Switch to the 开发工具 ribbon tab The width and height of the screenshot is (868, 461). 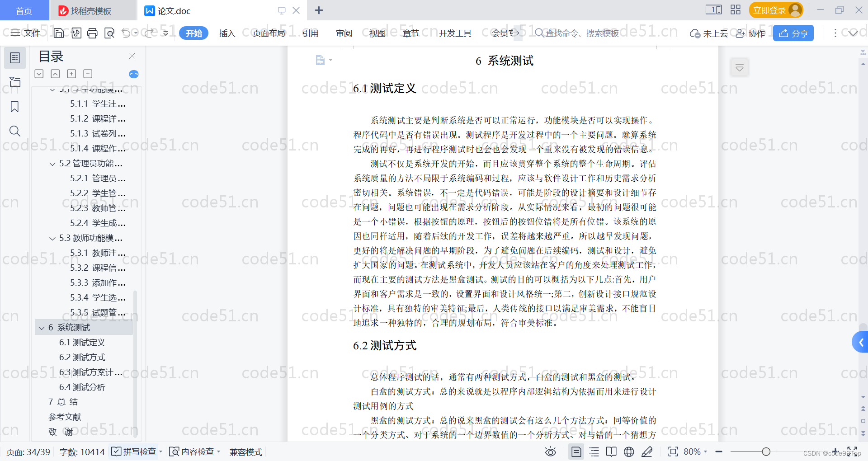click(x=455, y=33)
